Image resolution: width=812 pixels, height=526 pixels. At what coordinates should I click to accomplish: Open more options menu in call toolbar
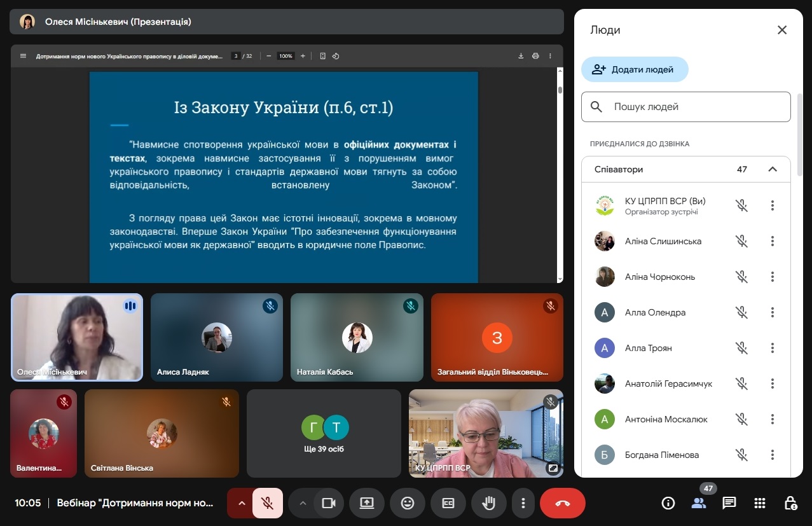coord(523,503)
